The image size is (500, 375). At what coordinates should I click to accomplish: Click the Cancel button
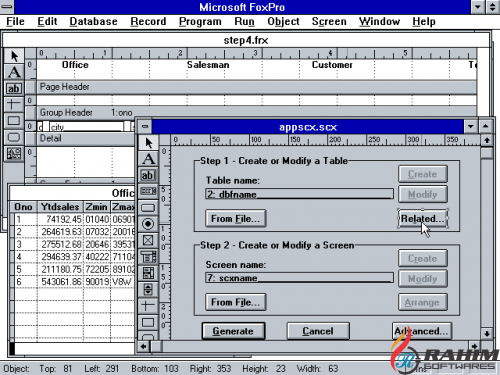[318, 331]
